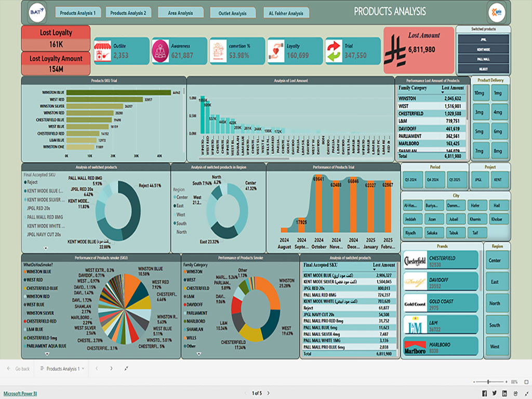The height and width of the screenshot is (399, 532).
Task: Click the fit to page icon
Action: click(526, 382)
